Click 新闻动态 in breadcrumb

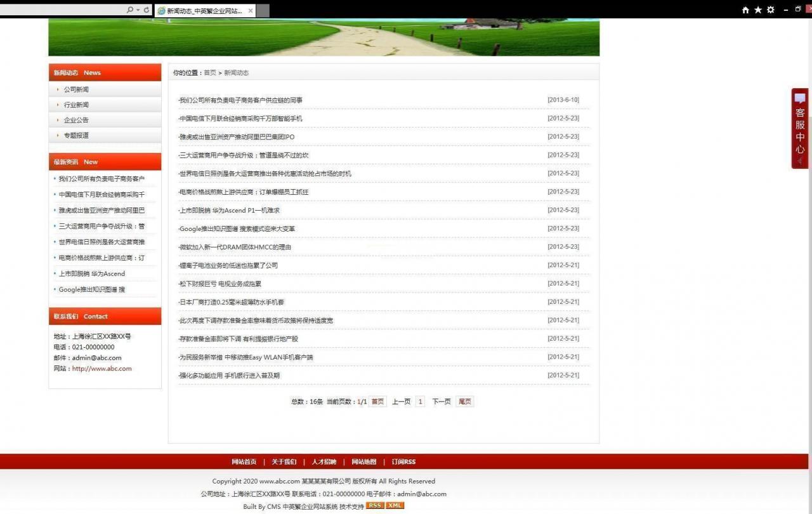click(236, 73)
